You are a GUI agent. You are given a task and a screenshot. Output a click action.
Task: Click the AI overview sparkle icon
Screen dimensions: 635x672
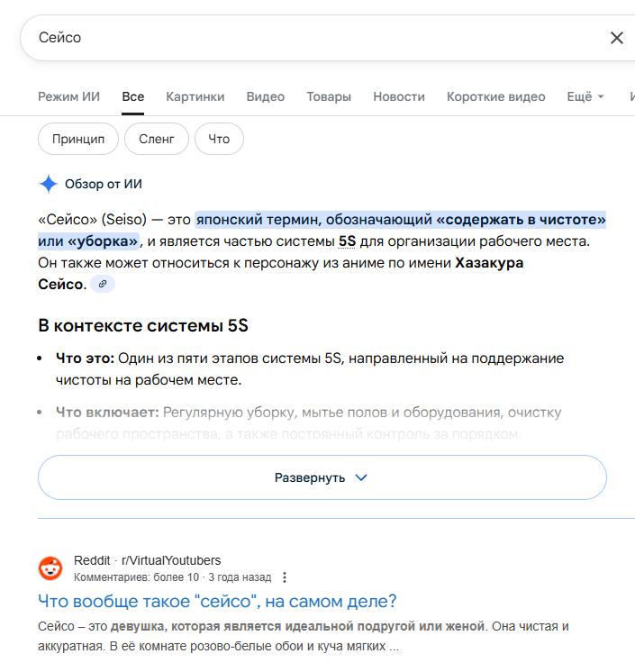point(49,185)
